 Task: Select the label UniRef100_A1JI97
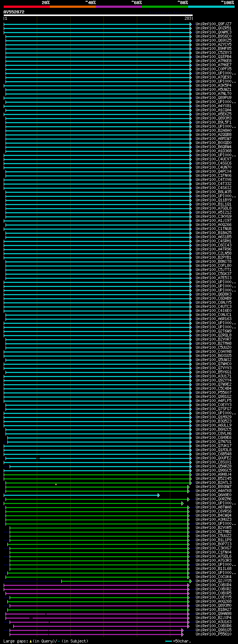[x=213, y=220]
